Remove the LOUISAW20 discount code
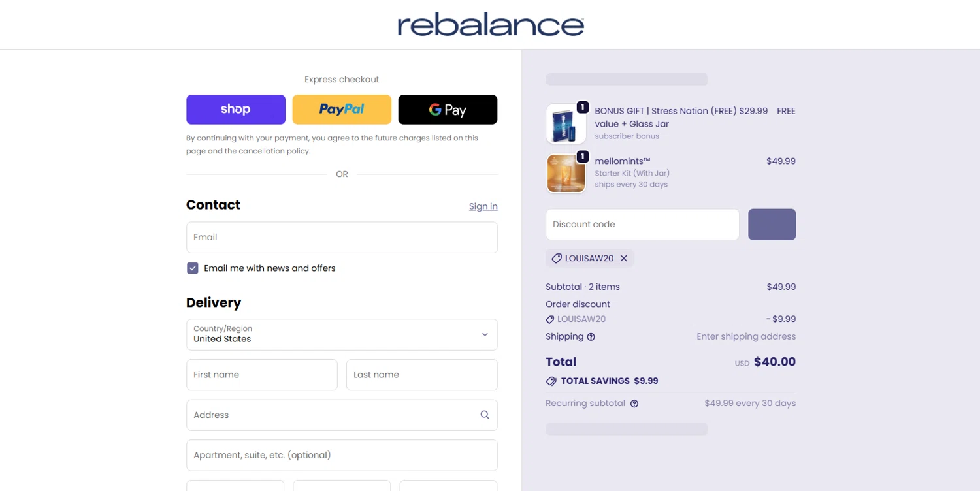Screen dimensions: 980x491 pos(624,259)
